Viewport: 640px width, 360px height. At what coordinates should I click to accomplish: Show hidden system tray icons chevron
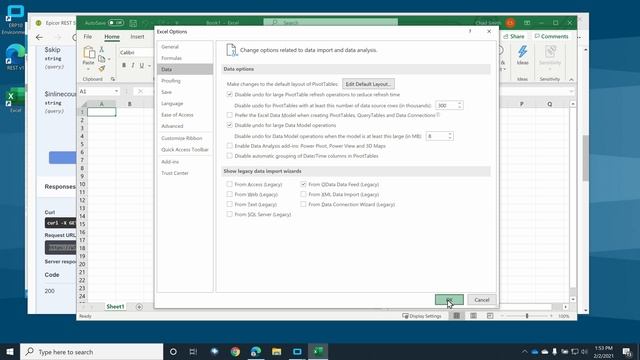pos(524,351)
